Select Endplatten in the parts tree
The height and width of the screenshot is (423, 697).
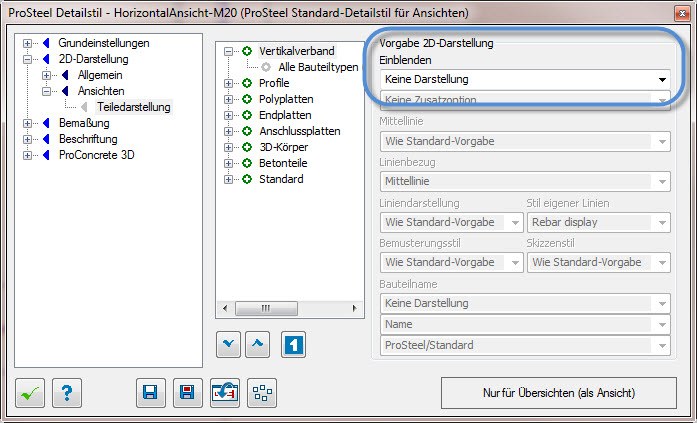(285, 115)
